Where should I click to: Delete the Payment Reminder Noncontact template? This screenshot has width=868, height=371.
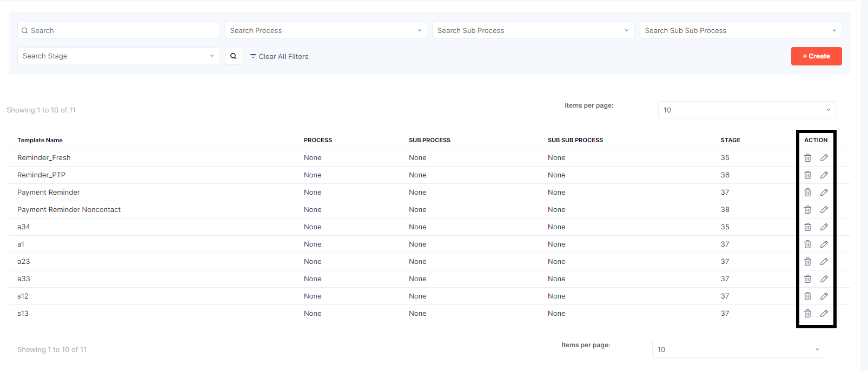(807, 210)
